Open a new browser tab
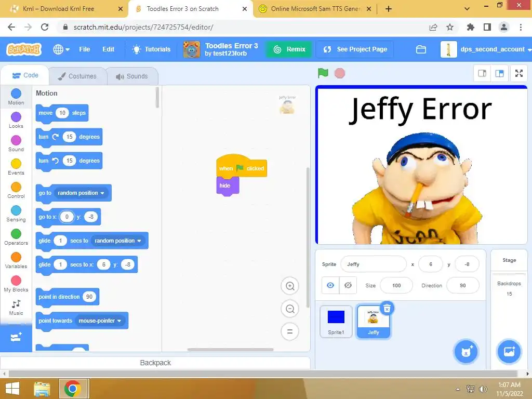Viewport: 532px width, 399px height. pos(389,9)
